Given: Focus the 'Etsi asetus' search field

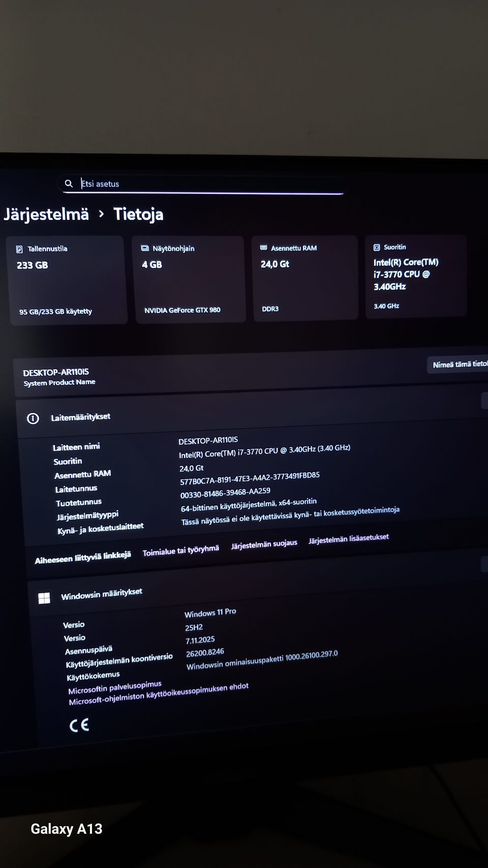Looking at the screenshot, I should [x=202, y=184].
